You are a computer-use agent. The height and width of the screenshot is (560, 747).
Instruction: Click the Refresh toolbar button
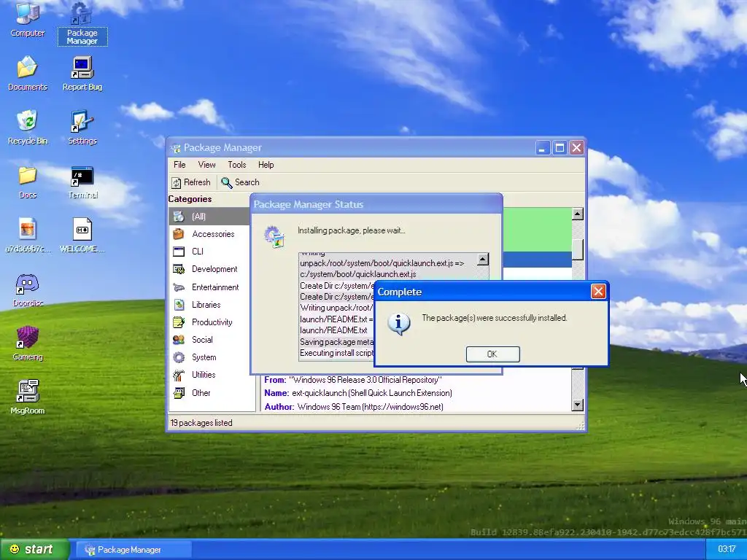[x=191, y=182]
